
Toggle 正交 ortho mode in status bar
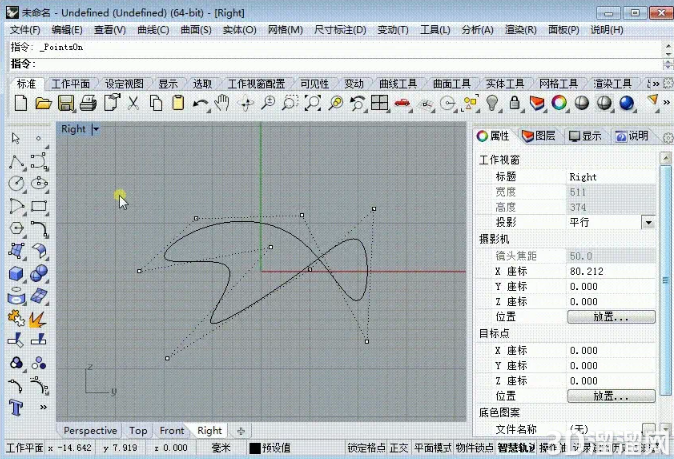(x=398, y=448)
